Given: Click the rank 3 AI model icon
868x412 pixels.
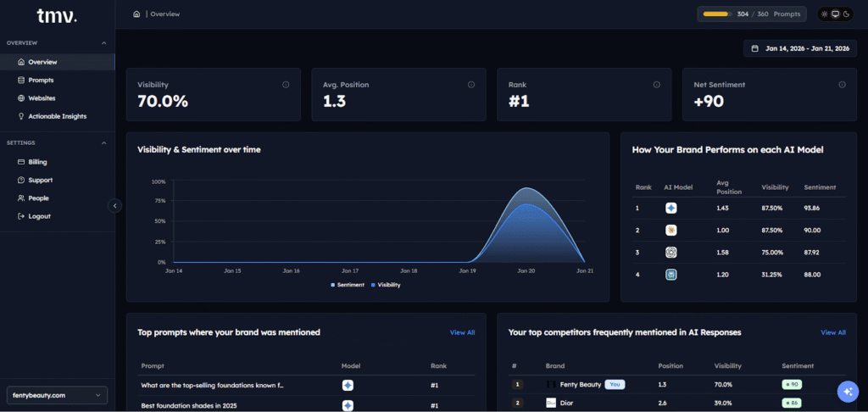Looking at the screenshot, I should tap(671, 253).
